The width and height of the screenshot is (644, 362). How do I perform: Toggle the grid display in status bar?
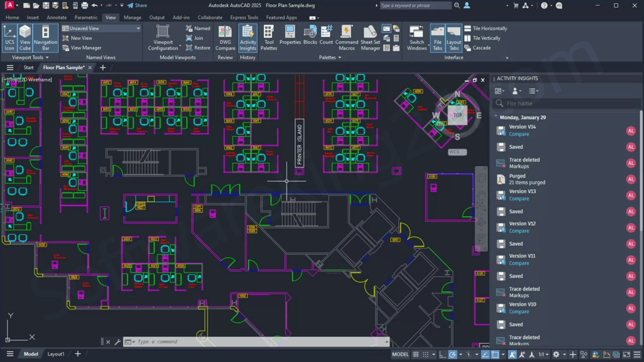pos(416,354)
